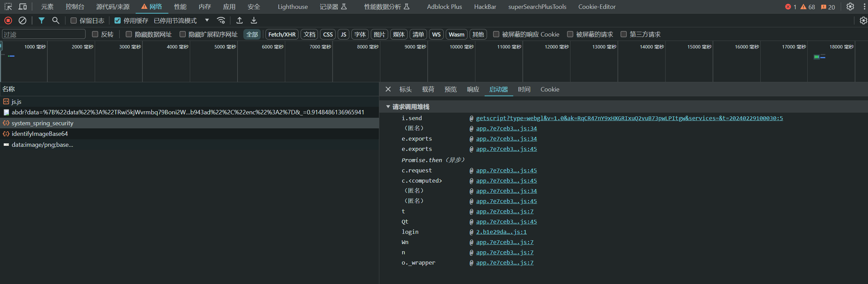Image resolution: width=868 pixels, height=284 pixels.
Task: Open network panel settings gear
Action: (863, 20)
